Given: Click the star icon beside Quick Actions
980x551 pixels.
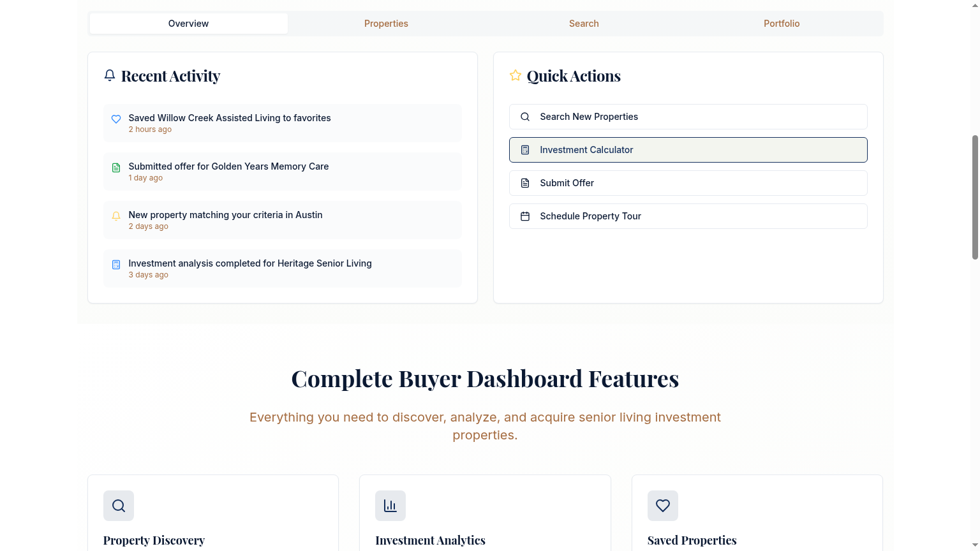Looking at the screenshot, I should click(516, 75).
